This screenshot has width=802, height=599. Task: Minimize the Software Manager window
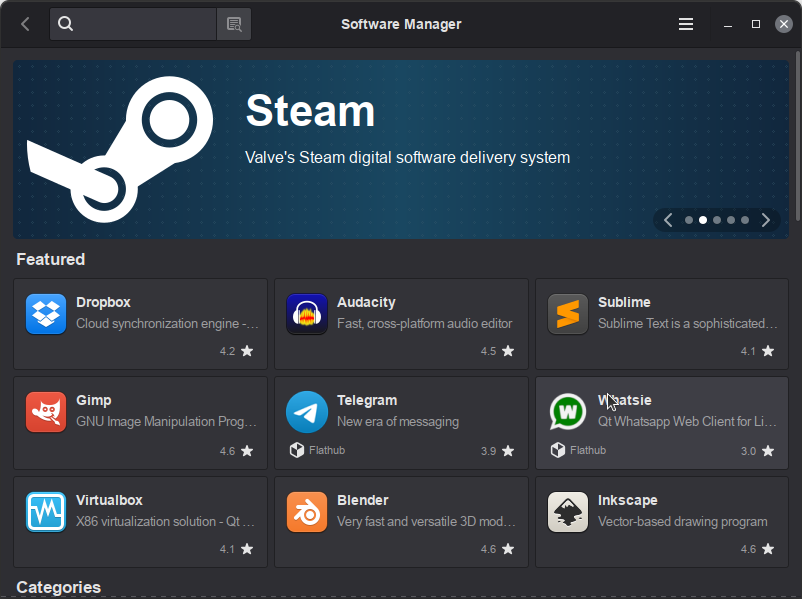pyautogui.click(x=728, y=24)
